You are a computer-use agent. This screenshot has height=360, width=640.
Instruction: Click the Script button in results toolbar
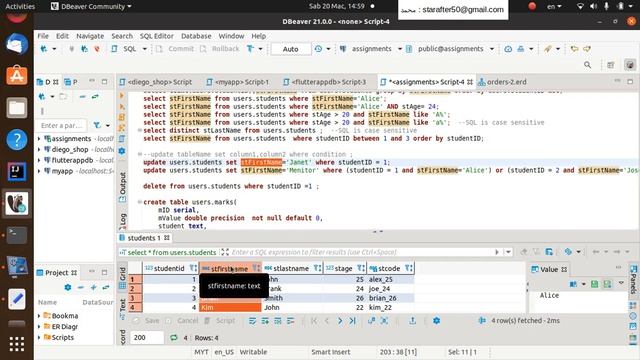[220, 321]
